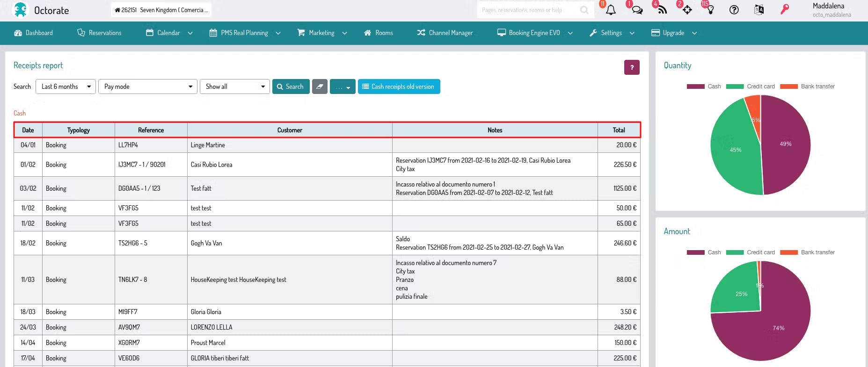Open the language translation icon

click(x=759, y=10)
